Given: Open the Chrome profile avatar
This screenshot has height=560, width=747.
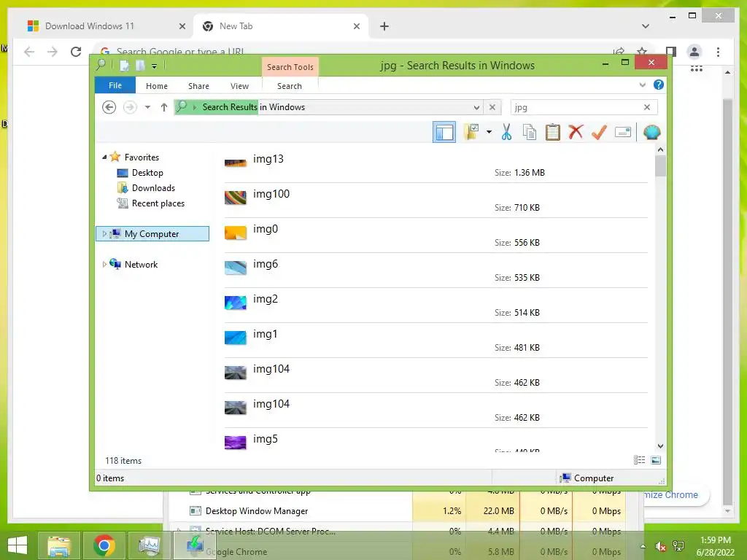Looking at the screenshot, I should 694,52.
